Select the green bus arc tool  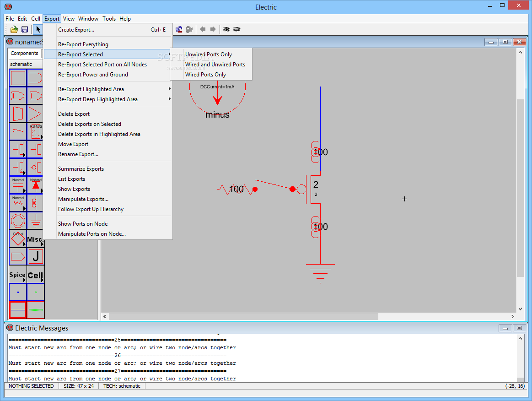(x=36, y=309)
